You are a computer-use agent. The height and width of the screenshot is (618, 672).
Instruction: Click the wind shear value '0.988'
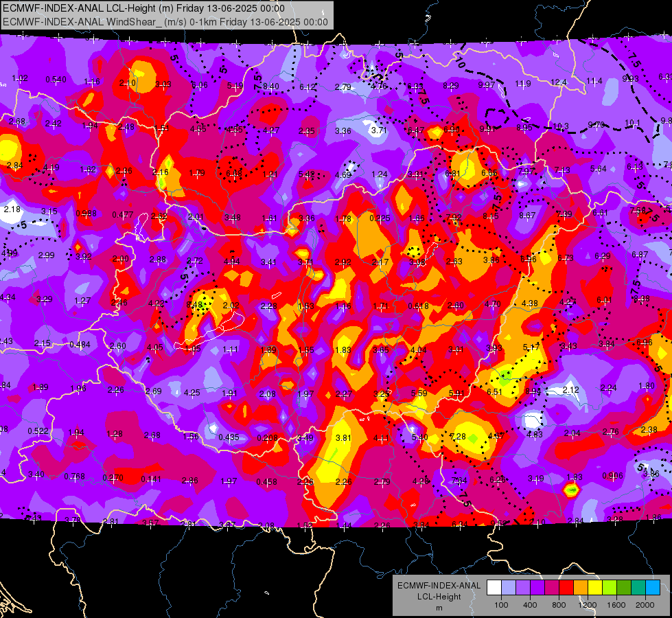(x=86, y=214)
